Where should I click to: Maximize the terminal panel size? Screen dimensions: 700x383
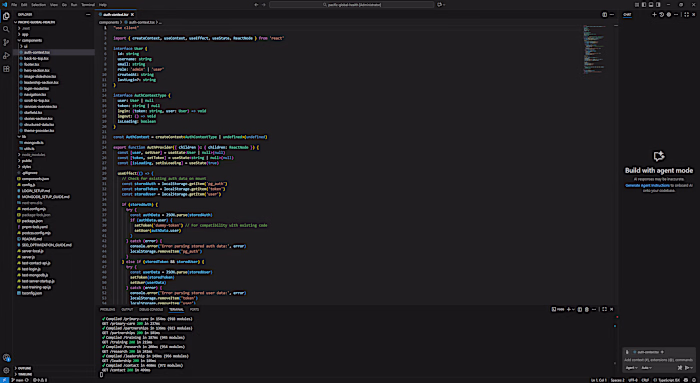pyautogui.click(x=604, y=309)
